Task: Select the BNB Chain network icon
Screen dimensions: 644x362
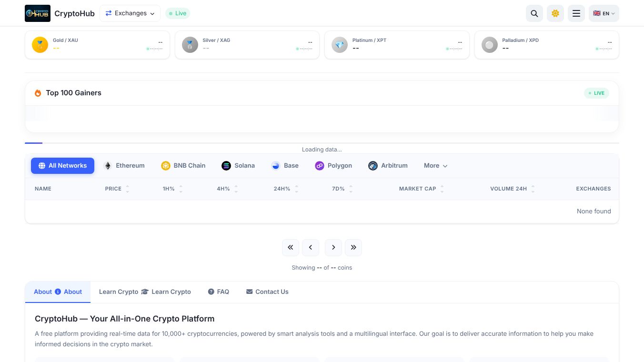Action: 166,165
